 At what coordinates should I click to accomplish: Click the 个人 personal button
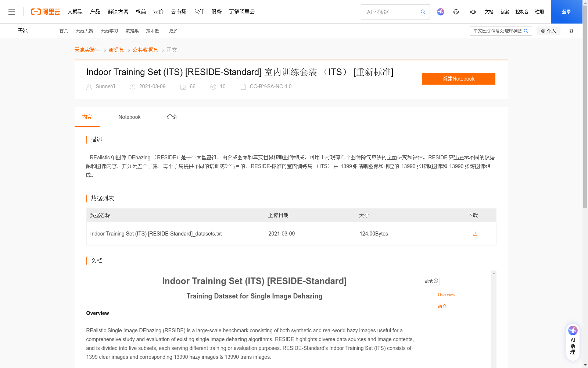coord(548,31)
